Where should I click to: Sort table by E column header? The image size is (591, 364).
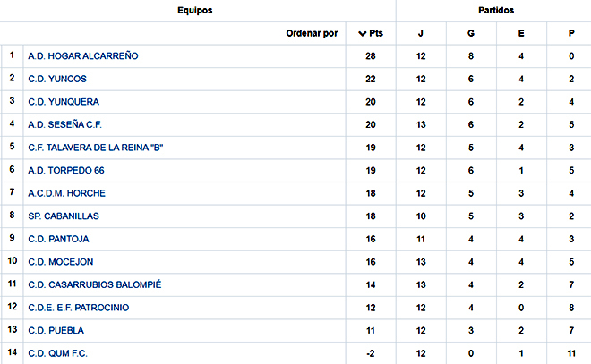(x=521, y=33)
